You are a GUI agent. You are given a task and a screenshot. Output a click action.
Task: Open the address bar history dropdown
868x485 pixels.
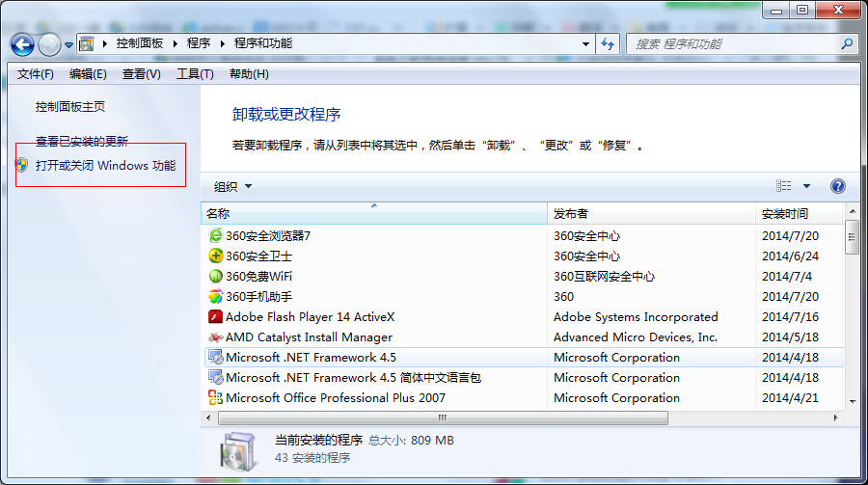(x=585, y=43)
